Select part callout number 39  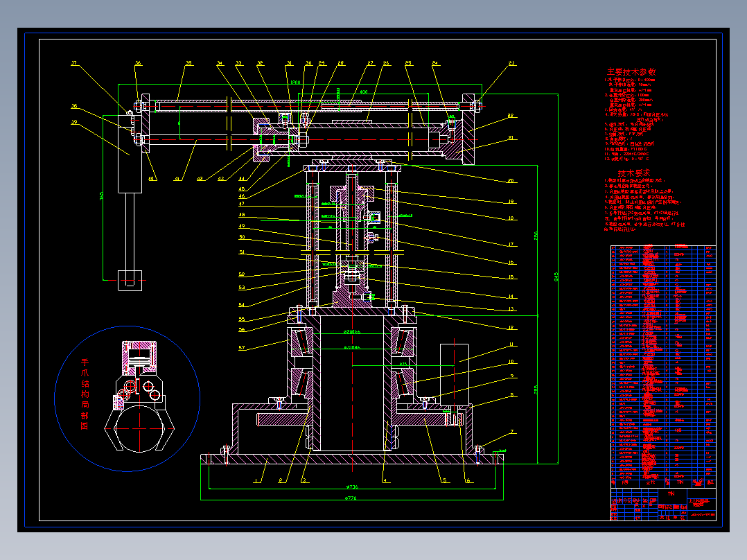coord(74,122)
